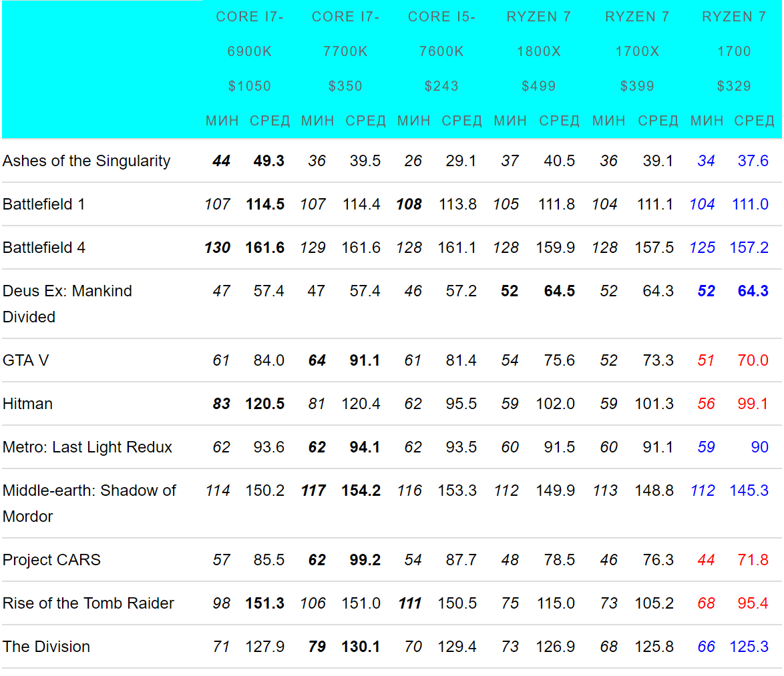The image size is (784, 676).
Task: Click the Rise of the Tomb Raider label
Action: 88,603
